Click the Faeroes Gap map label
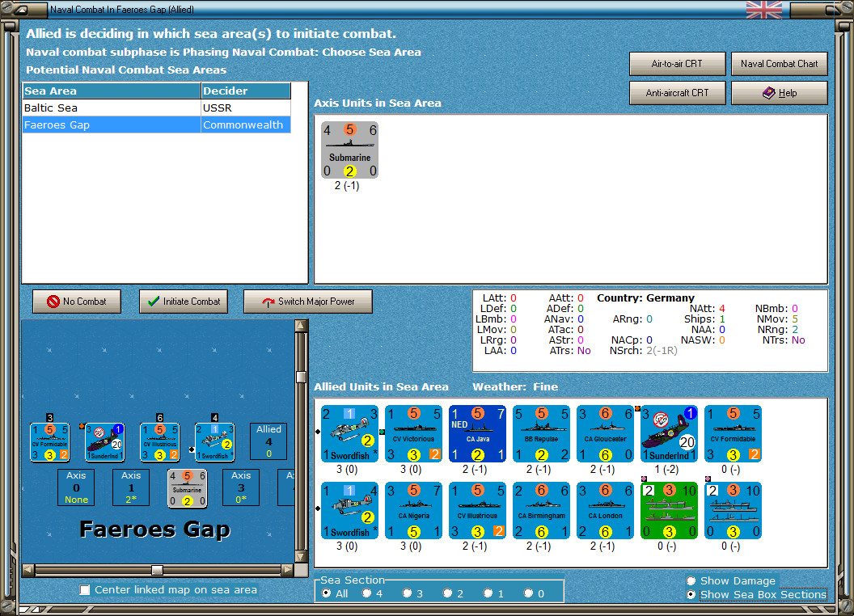 pos(154,529)
